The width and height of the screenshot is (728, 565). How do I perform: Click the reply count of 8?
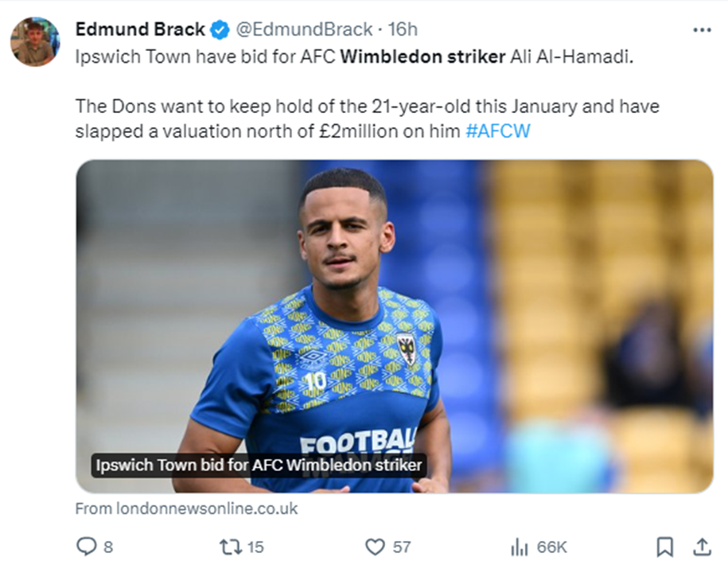point(108,547)
